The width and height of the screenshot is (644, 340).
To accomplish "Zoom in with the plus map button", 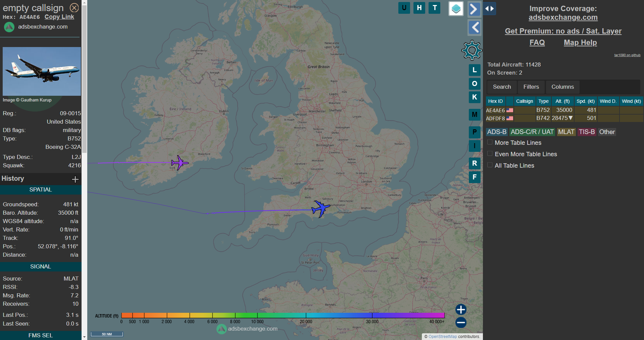I will tap(461, 309).
